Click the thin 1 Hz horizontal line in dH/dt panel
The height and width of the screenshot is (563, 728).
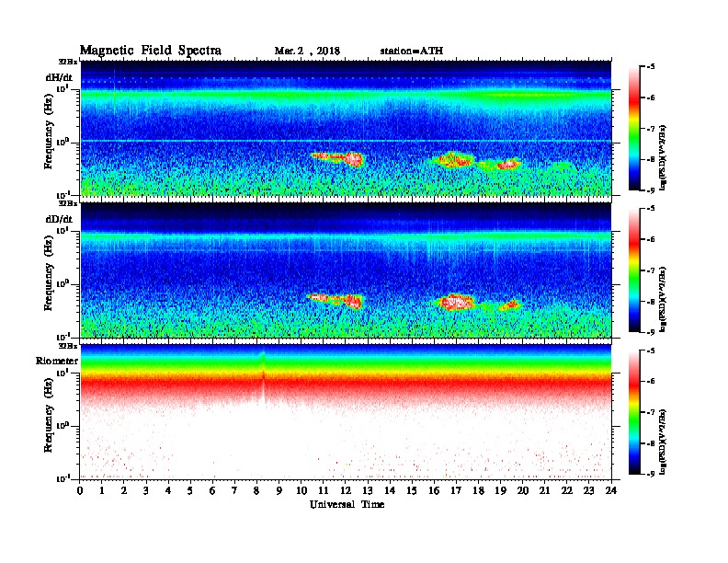[x=346, y=141]
